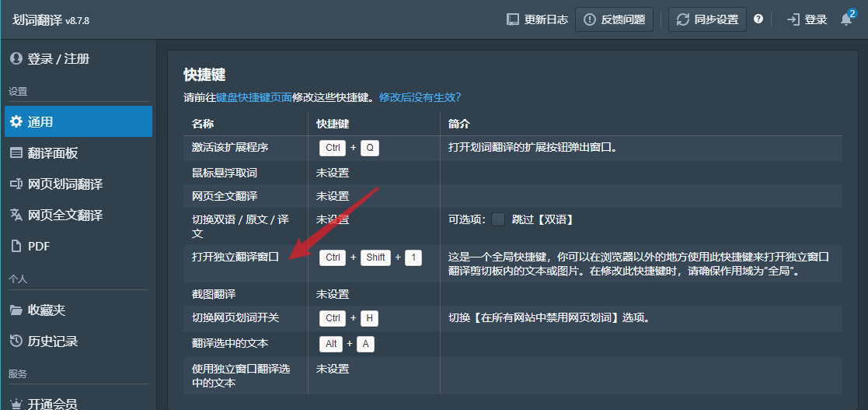
Task: Click the history clock icon beside 历史记录
Action: click(16, 342)
